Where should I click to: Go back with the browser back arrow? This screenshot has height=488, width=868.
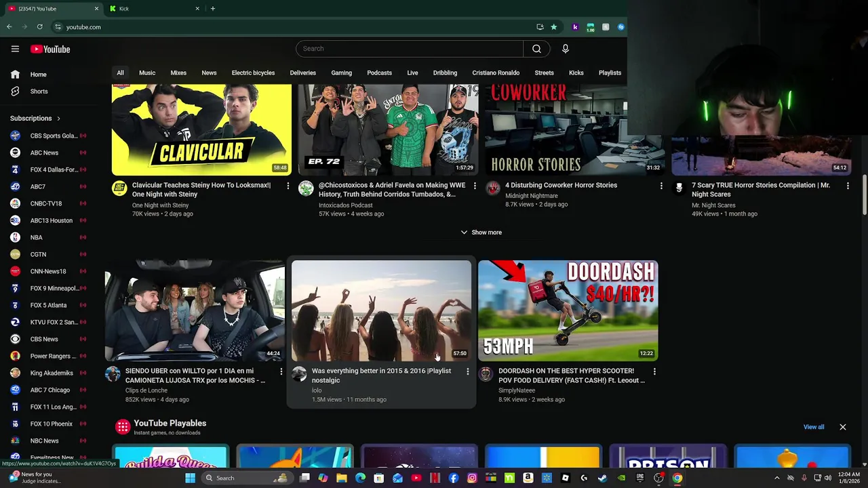click(9, 27)
